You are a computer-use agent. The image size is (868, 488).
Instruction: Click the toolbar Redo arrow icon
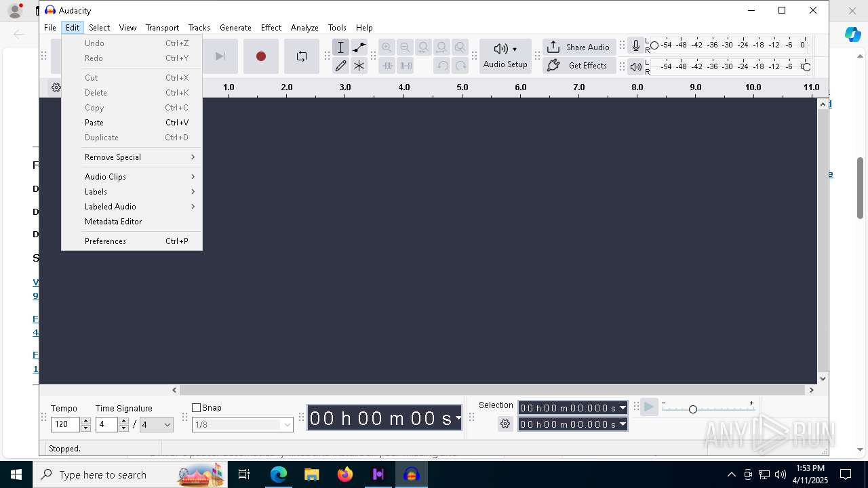[460, 66]
